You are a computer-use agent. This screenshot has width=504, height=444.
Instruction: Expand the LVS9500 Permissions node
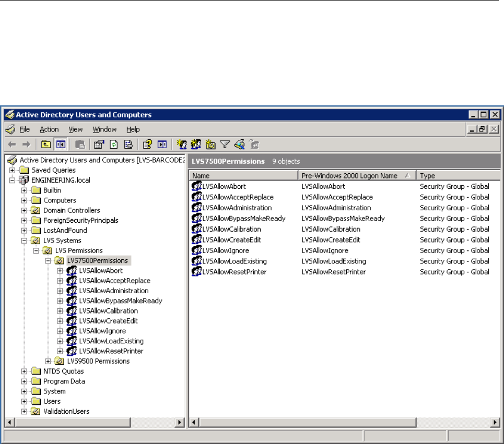[48, 361]
